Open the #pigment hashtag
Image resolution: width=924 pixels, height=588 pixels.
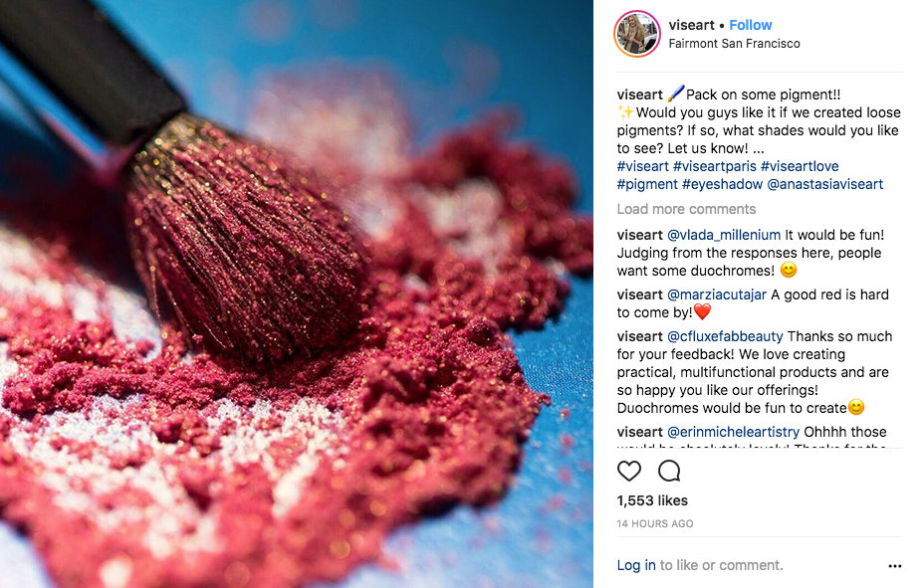coord(647,184)
